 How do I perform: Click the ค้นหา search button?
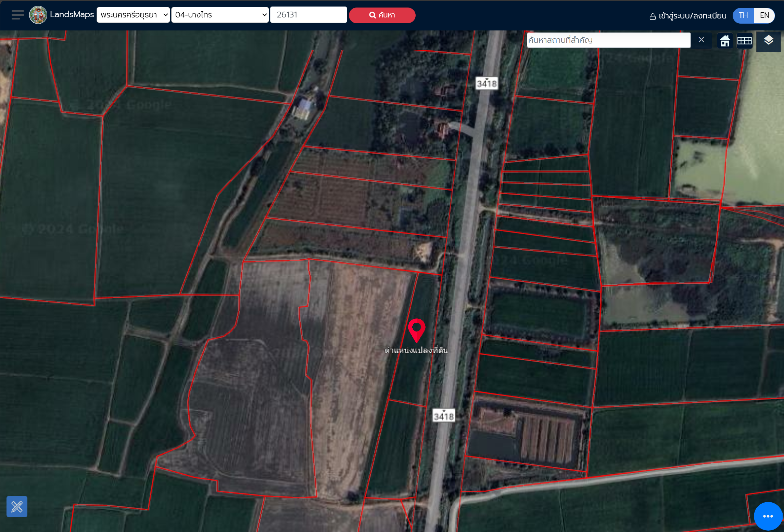(x=382, y=15)
